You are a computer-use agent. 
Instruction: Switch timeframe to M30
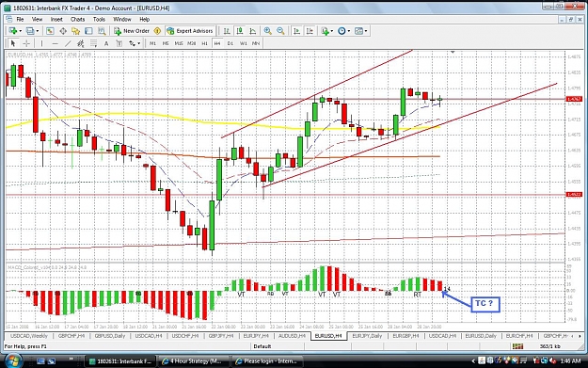191,43
